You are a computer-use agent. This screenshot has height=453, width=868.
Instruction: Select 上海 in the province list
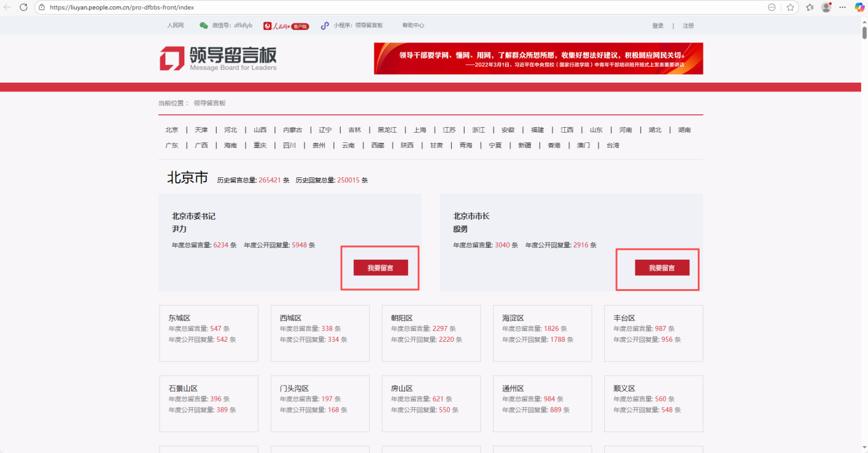coord(419,130)
